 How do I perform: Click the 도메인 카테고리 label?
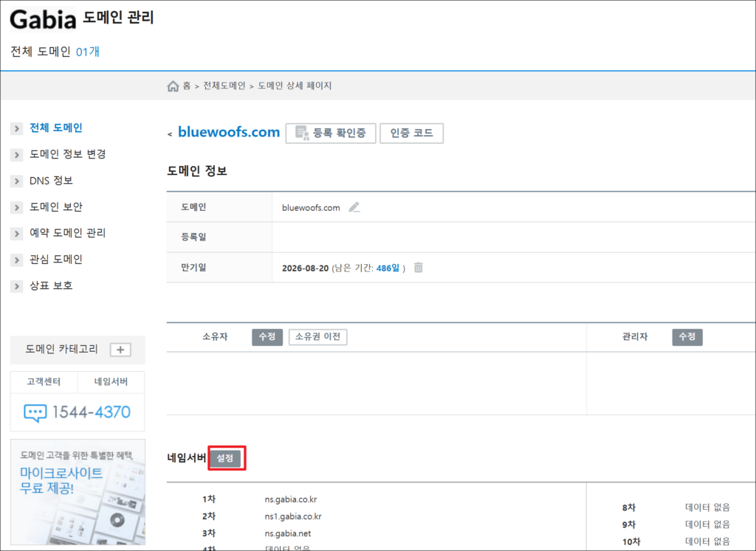click(x=62, y=349)
